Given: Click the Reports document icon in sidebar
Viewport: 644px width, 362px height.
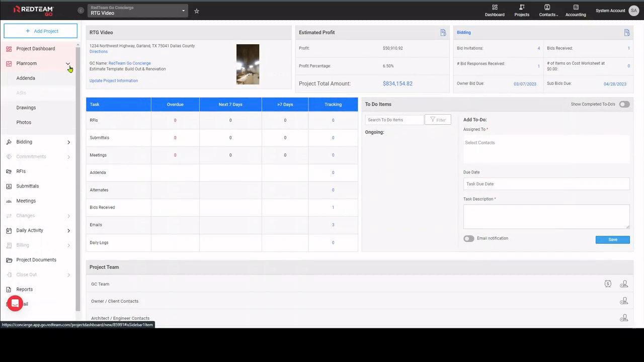Looking at the screenshot, I should point(9,290).
